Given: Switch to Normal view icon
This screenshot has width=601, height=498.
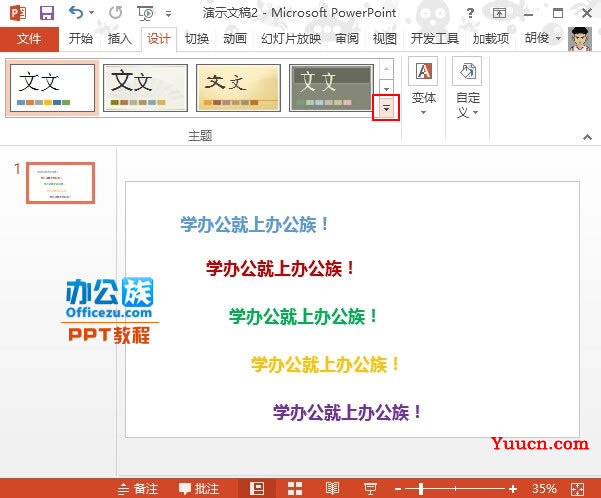Looking at the screenshot, I should pyautogui.click(x=257, y=488).
